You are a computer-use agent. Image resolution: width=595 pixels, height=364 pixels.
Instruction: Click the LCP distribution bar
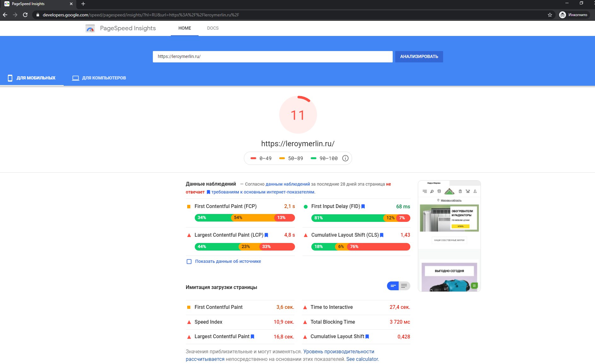coord(245,246)
